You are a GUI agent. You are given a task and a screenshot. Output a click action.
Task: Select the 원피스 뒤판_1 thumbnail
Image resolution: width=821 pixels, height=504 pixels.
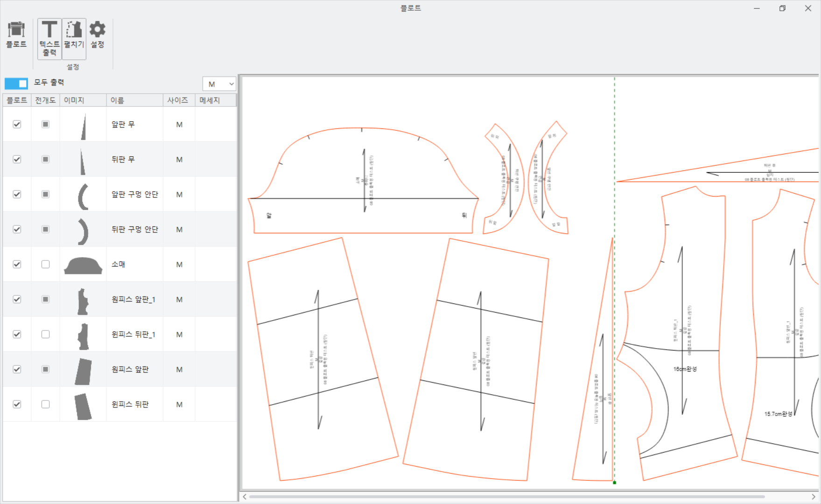click(83, 336)
